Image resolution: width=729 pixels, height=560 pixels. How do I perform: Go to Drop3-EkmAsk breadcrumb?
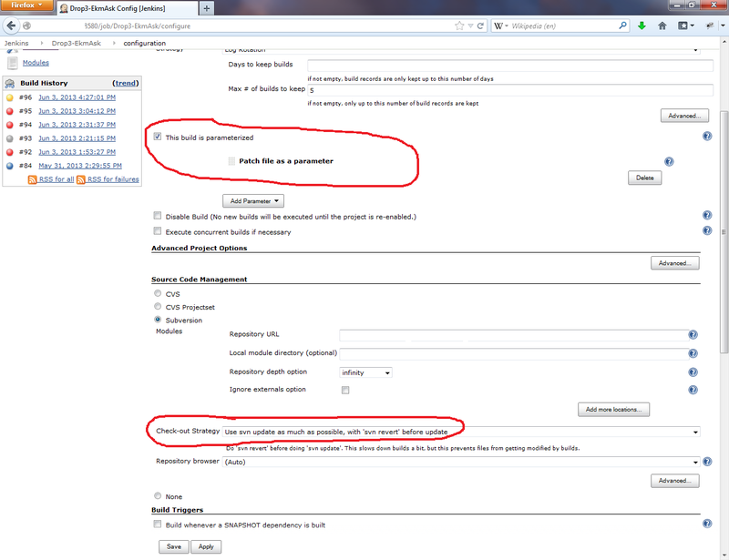click(x=77, y=43)
